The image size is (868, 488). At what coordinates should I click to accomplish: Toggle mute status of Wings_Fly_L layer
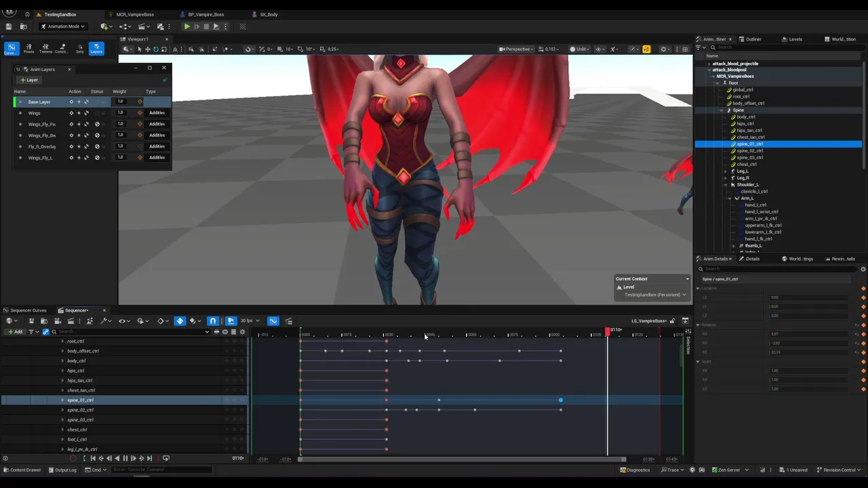(x=97, y=158)
